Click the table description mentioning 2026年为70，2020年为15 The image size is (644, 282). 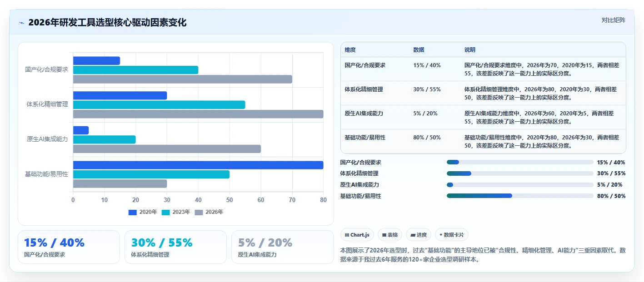tap(542, 69)
